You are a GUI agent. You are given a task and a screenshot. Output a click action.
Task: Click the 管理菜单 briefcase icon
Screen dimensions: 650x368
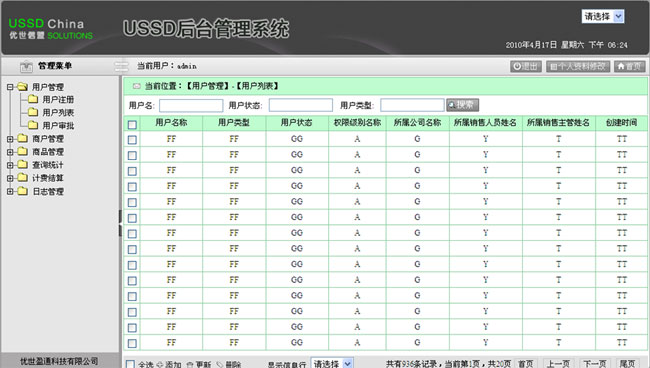pos(26,66)
